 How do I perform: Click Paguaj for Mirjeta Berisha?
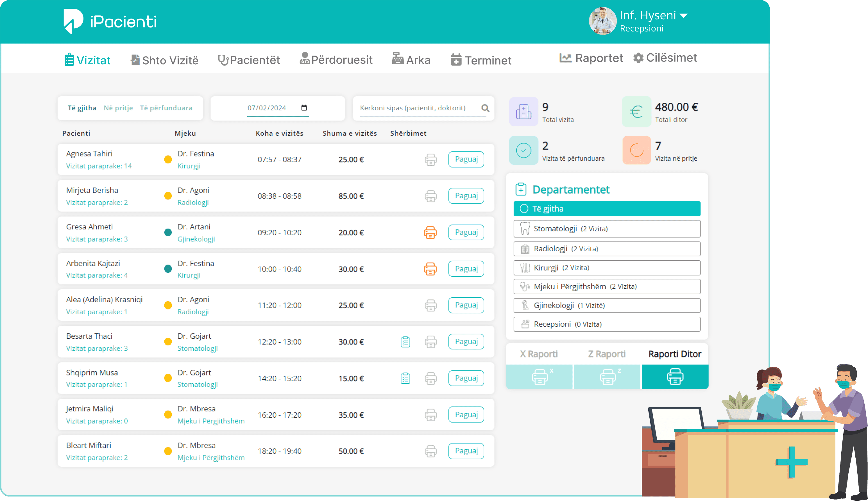click(x=466, y=196)
